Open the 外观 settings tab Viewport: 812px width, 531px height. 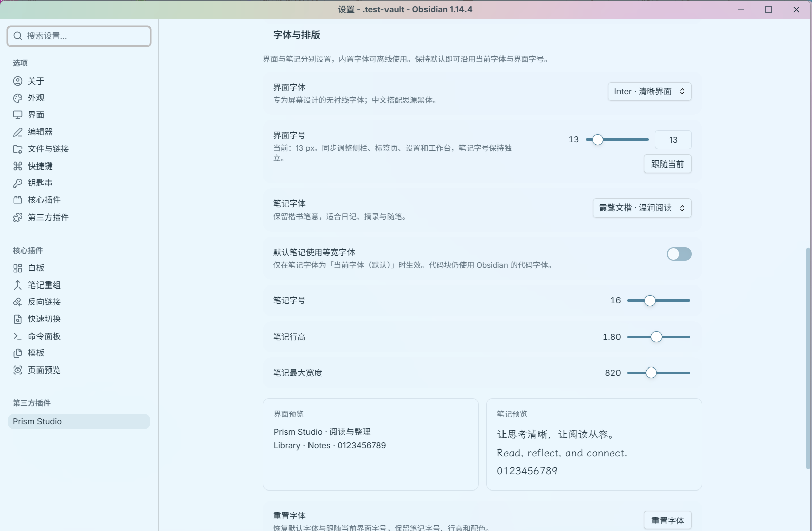(79, 98)
